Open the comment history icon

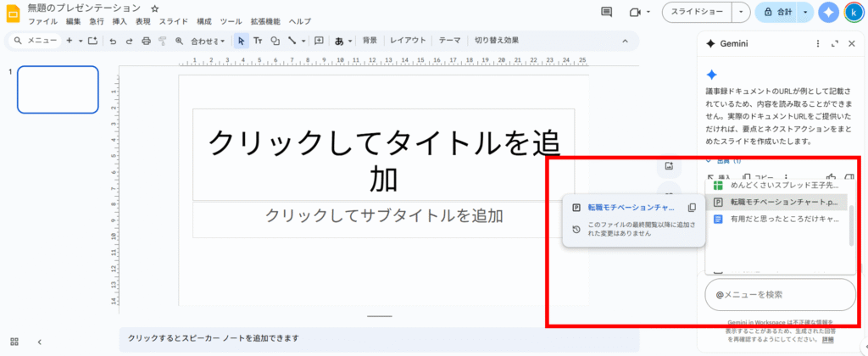tap(606, 13)
